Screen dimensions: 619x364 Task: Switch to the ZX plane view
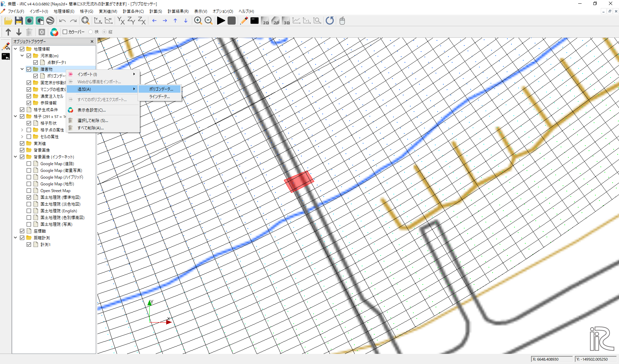click(x=142, y=21)
